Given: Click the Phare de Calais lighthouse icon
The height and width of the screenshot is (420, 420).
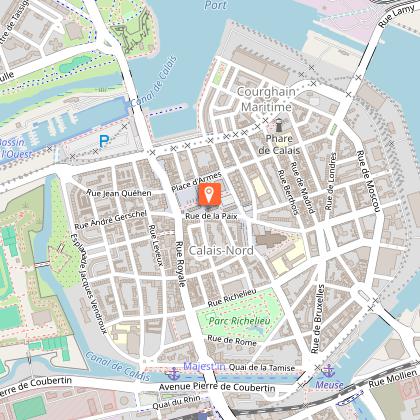Looking at the screenshot, I should pyautogui.click(x=279, y=125).
